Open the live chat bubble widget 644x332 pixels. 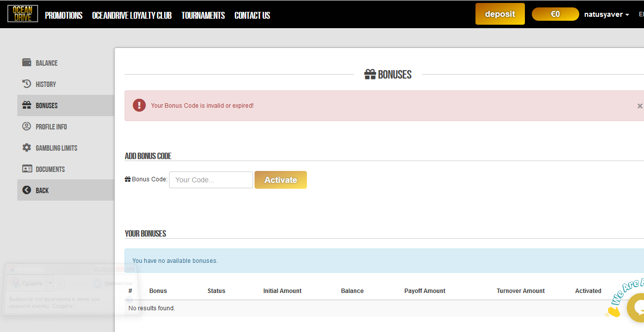coord(636,307)
